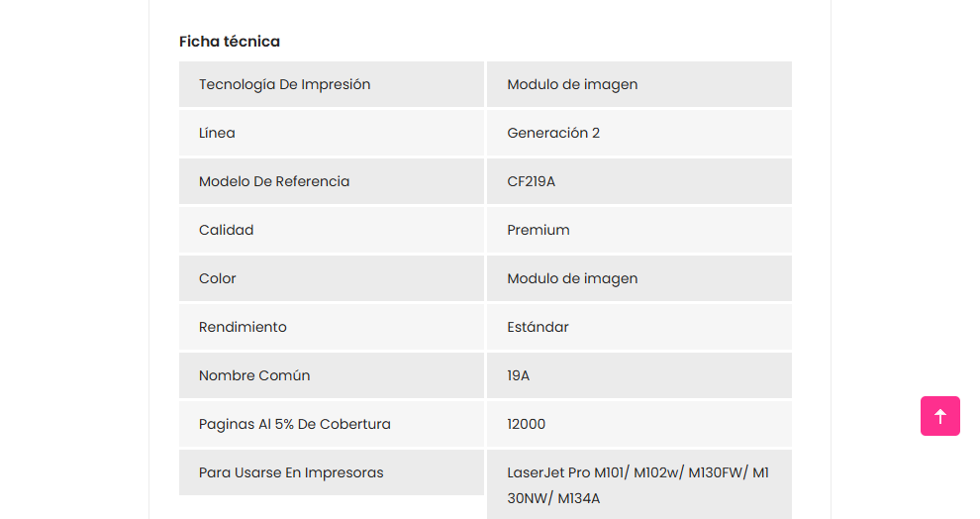Image resolution: width=980 pixels, height=519 pixels.
Task: Click the 'Tecnología De Impresión' label cell
Action: tap(332, 84)
